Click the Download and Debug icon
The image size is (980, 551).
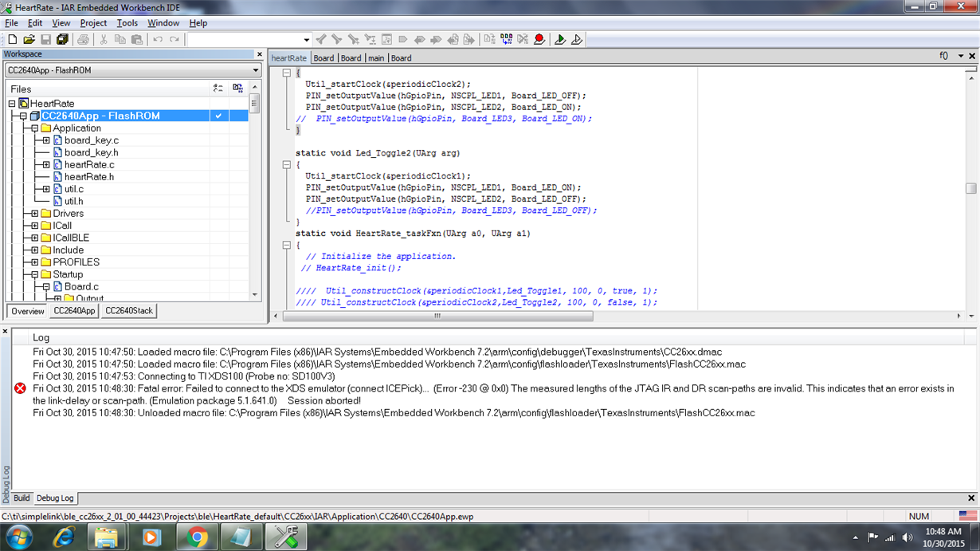click(x=560, y=39)
